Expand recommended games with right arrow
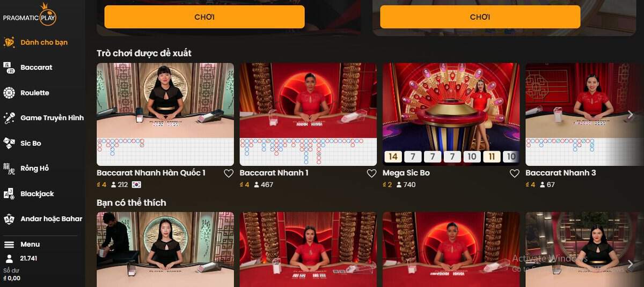Screen dimensions: 644x287 (x=631, y=114)
